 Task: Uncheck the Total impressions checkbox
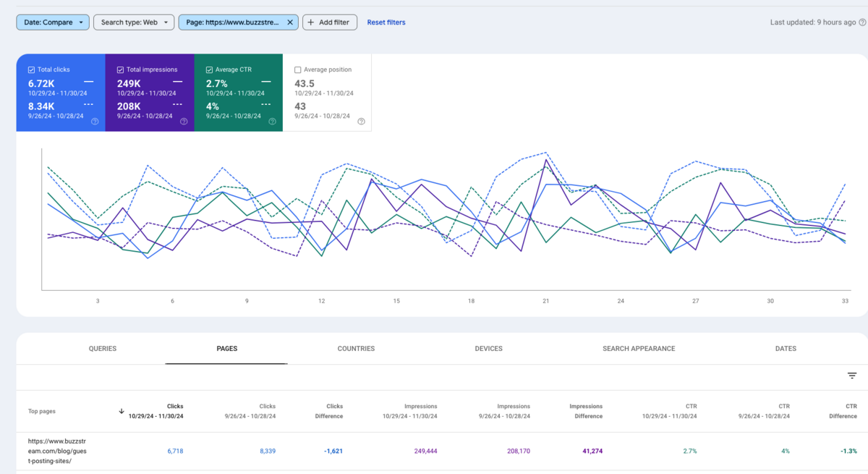[120, 70]
